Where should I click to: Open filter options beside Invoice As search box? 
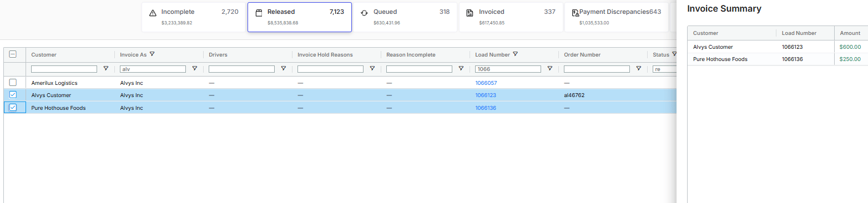[195, 69]
